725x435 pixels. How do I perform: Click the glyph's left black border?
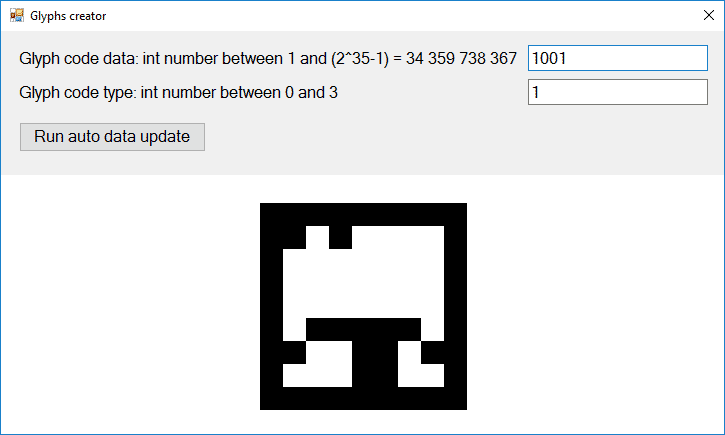271,306
